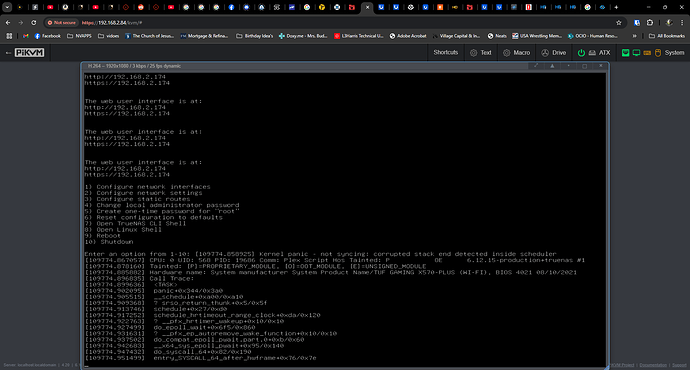Open The Church of Jesus bookmark

click(149, 36)
